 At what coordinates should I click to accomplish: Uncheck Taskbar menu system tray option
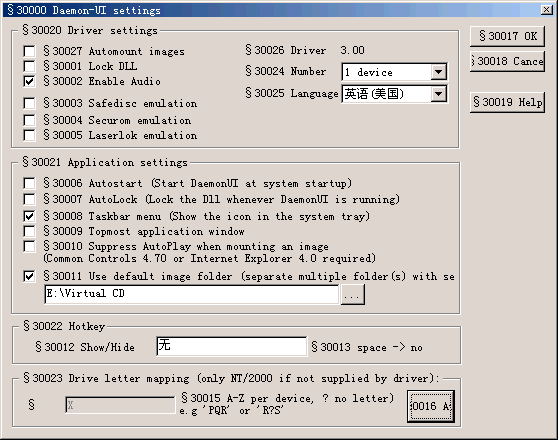29,216
